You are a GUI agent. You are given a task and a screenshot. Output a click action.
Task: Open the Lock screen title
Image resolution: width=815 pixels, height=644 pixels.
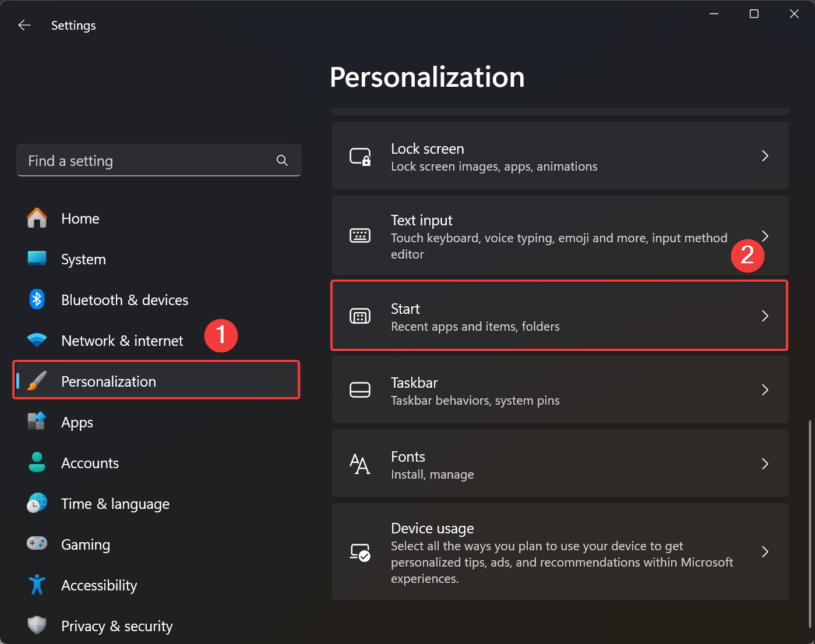[x=428, y=148]
